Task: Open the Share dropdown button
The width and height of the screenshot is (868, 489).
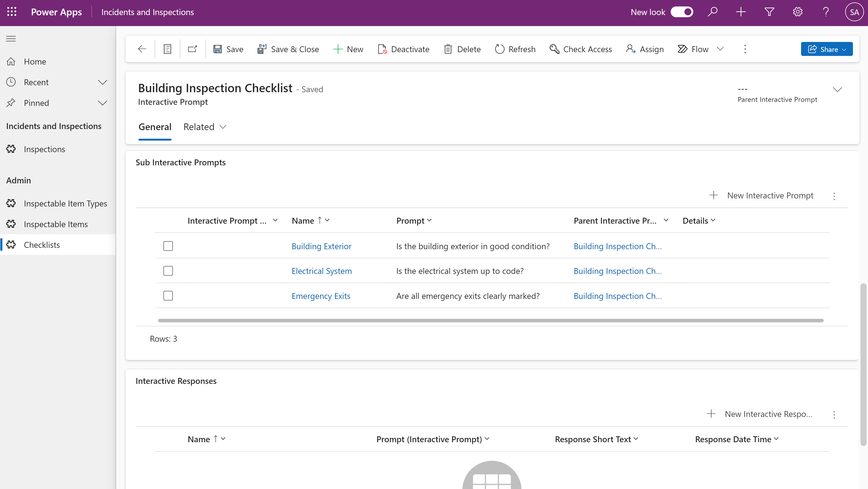Action: pos(827,49)
